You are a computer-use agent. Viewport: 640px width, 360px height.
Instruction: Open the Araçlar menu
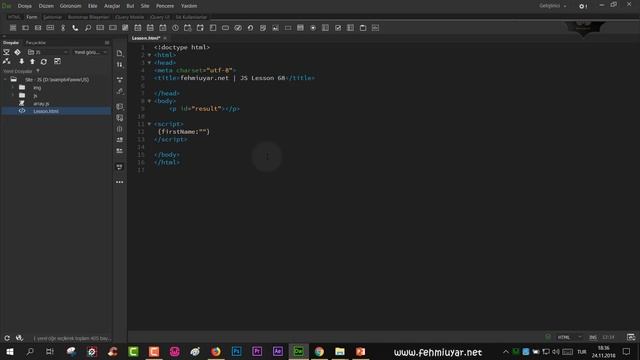(x=112, y=6)
